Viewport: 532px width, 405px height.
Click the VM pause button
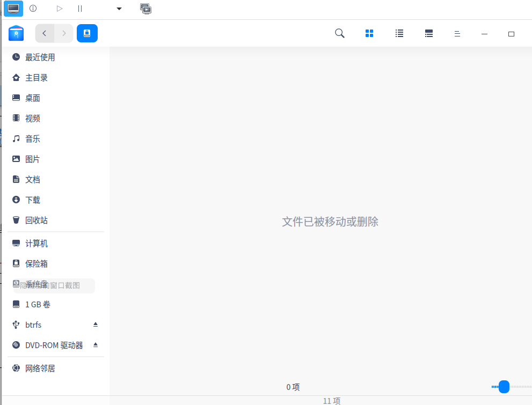pyautogui.click(x=80, y=9)
